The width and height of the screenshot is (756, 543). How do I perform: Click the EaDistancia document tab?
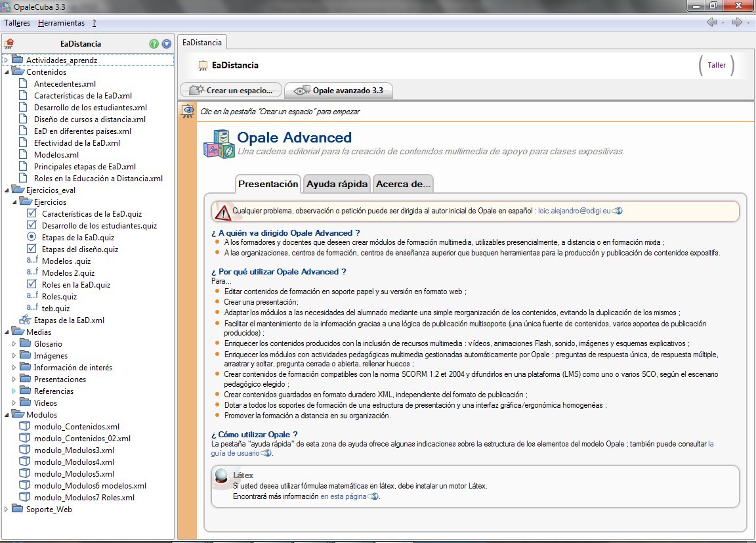coord(202,43)
